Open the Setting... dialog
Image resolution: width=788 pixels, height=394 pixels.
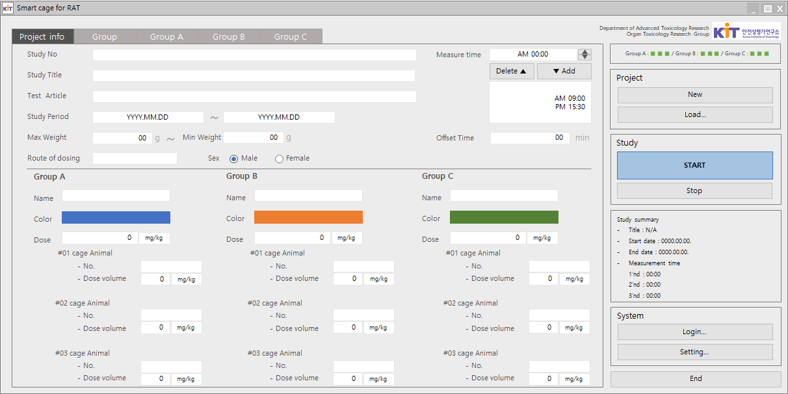695,352
